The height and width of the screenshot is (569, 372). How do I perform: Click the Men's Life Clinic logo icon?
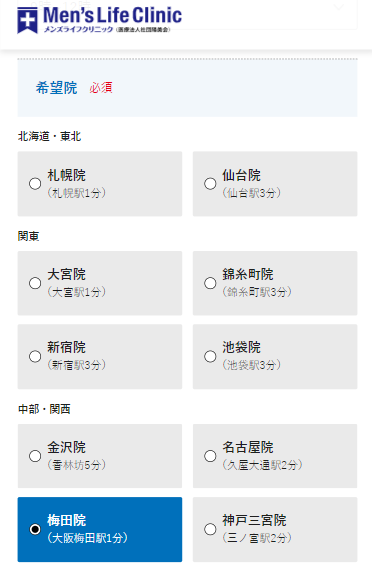point(27,20)
